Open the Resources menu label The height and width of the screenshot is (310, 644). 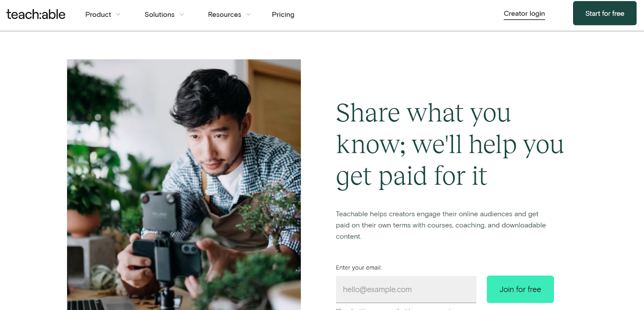pos(224,15)
